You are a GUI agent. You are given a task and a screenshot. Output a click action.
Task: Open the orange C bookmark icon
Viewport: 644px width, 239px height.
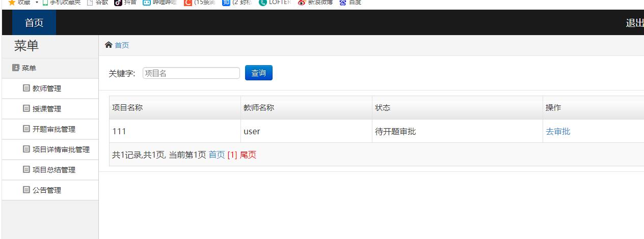[x=188, y=3]
